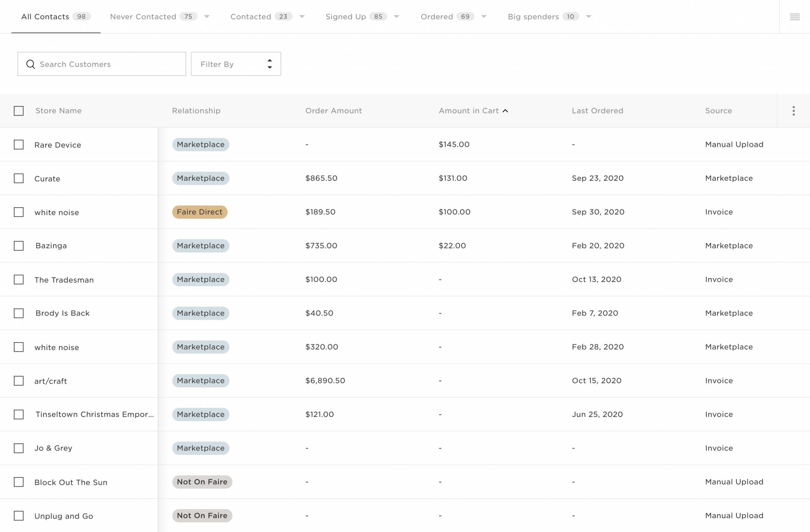
Task: Open the hamburger menu icon at top right
Action: coord(795,17)
